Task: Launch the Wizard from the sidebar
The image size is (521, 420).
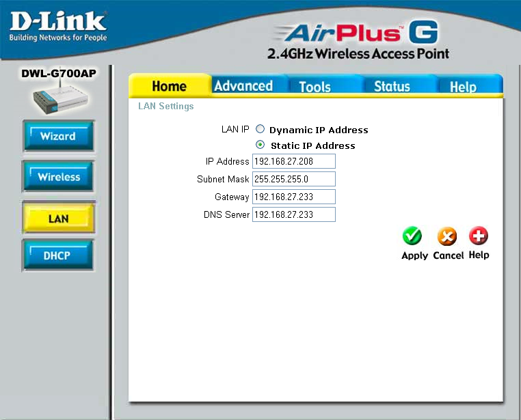Action: click(x=58, y=136)
